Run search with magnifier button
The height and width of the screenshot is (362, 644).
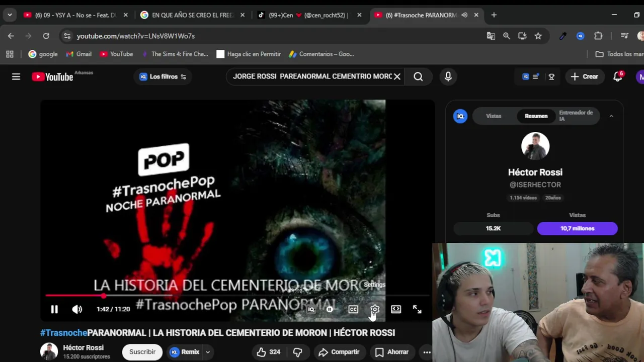click(418, 76)
